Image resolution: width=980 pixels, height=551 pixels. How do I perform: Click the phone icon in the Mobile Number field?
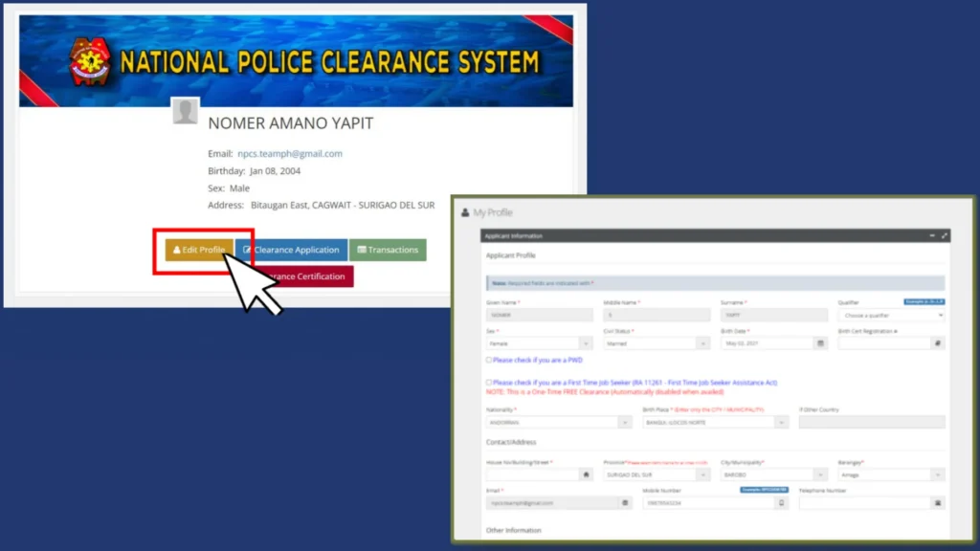tap(783, 502)
